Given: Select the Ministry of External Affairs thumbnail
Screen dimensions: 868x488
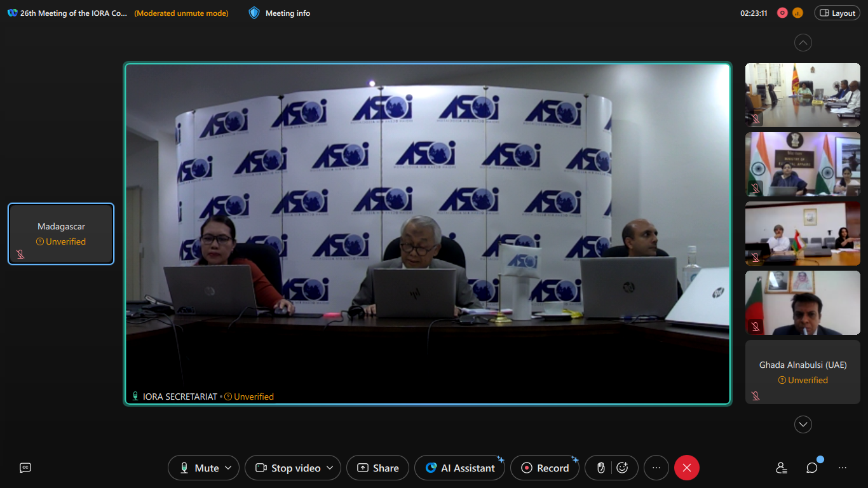Looking at the screenshot, I should tap(803, 164).
